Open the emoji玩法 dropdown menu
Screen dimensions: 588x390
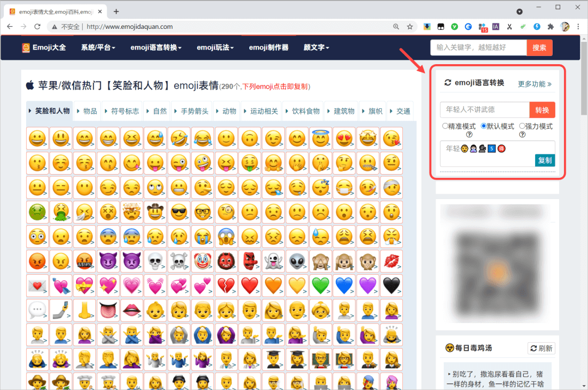point(215,47)
